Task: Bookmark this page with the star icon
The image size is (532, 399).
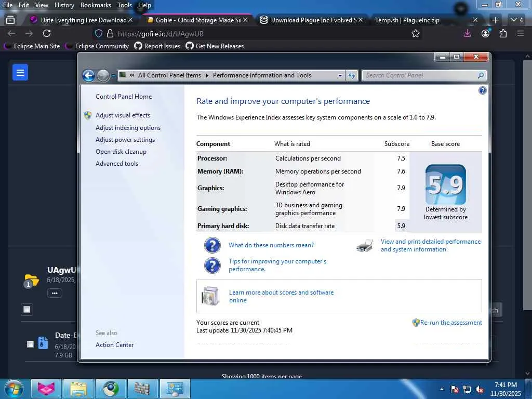Action: [416, 33]
